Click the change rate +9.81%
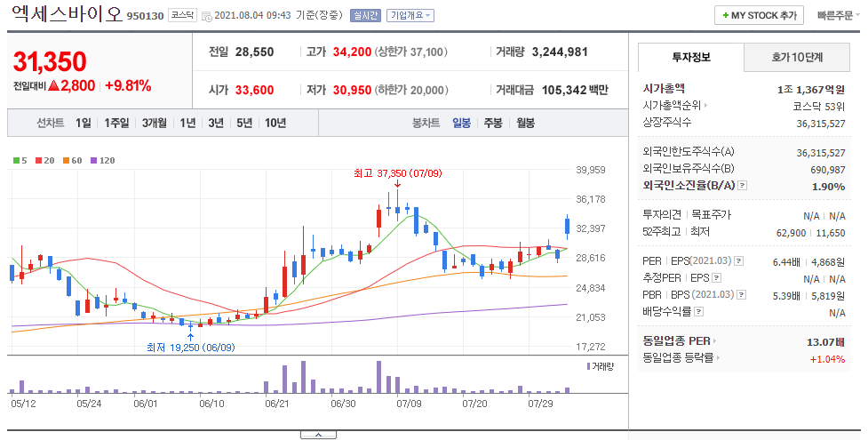 [x=128, y=86]
